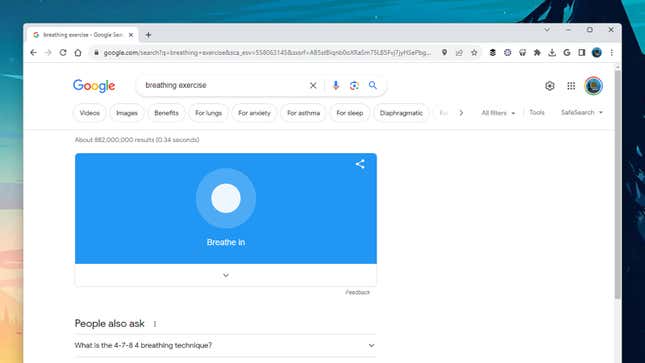
Task: Open Google quick settings gear
Action: (x=550, y=86)
